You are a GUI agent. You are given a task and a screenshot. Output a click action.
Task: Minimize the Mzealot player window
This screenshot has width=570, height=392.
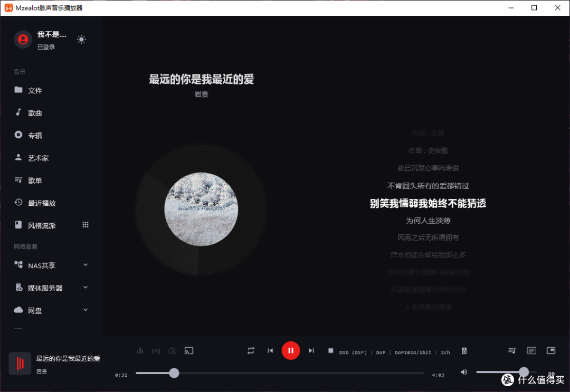511,7
